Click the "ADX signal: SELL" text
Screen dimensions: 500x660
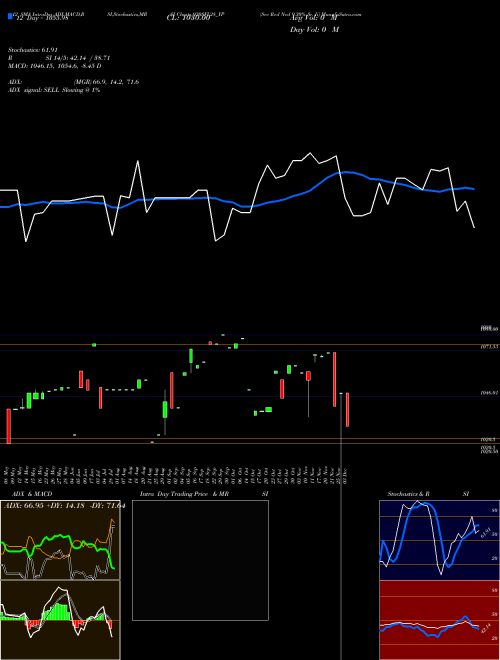pyautogui.click(x=34, y=90)
